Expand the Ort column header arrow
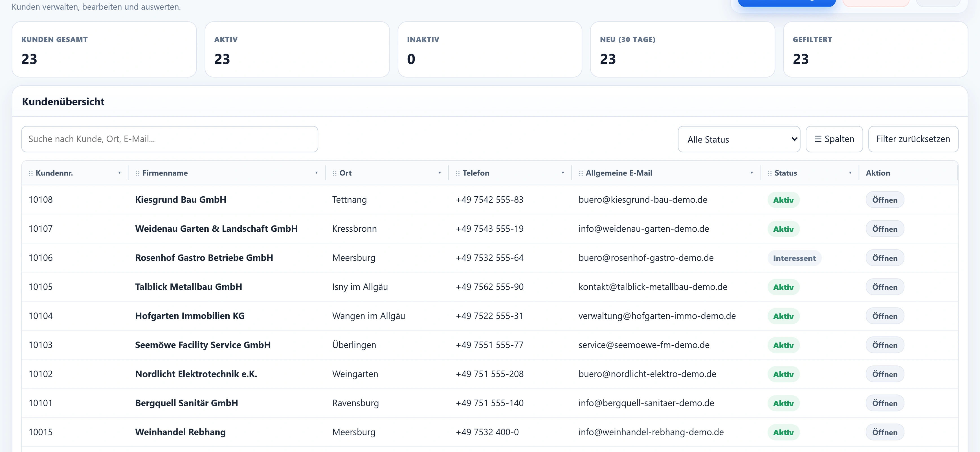This screenshot has height=452, width=980. [x=440, y=173]
